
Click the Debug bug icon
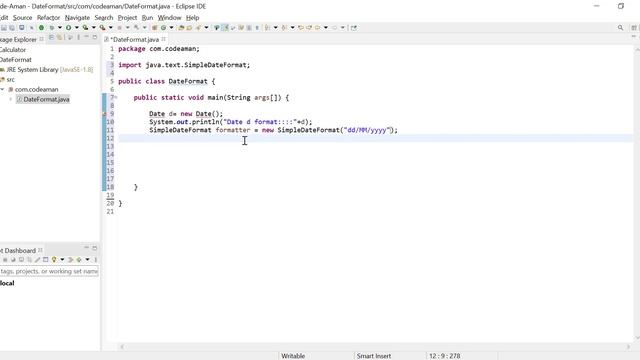pos(52,28)
